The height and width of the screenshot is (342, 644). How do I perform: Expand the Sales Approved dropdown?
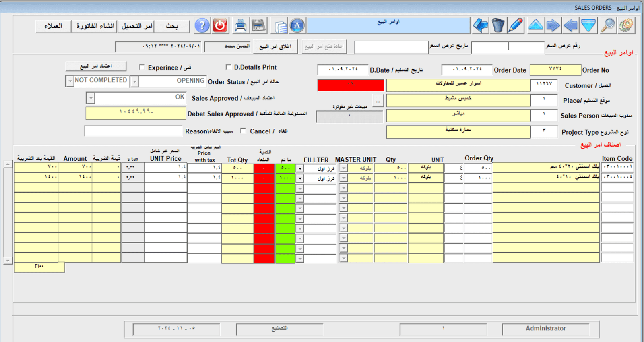click(x=91, y=98)
